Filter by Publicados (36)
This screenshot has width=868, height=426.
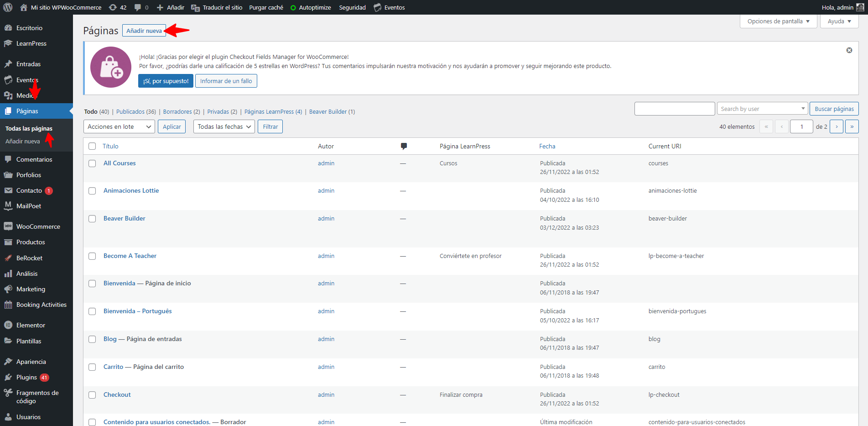tap(136, 111)
